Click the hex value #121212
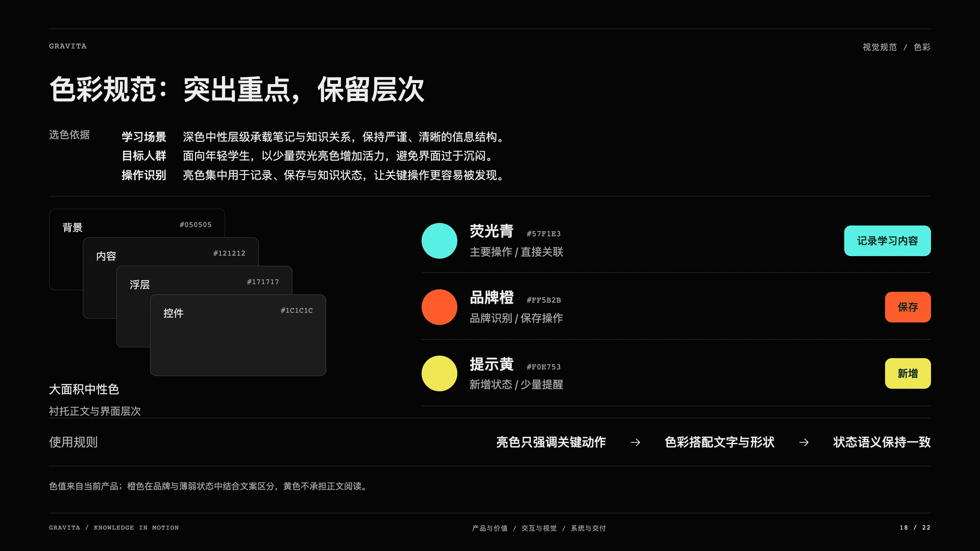 (229, 254)
